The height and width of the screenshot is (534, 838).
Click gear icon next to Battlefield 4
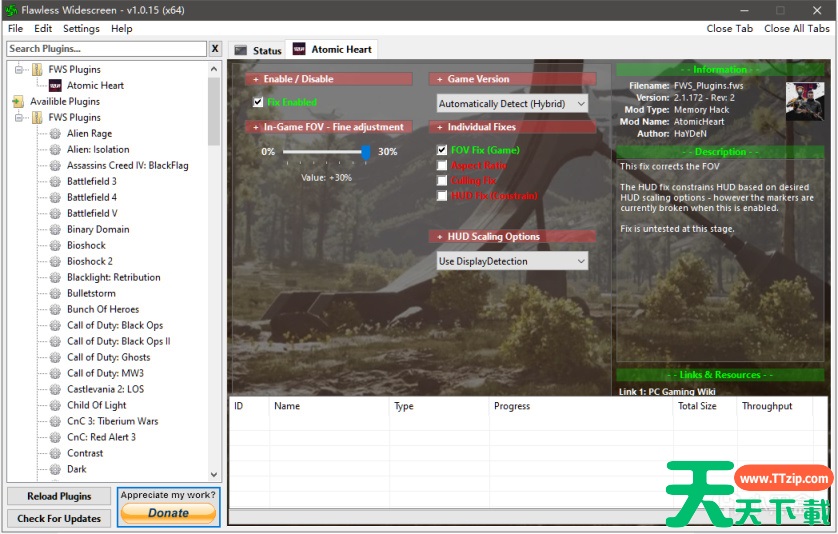(55, 198)
